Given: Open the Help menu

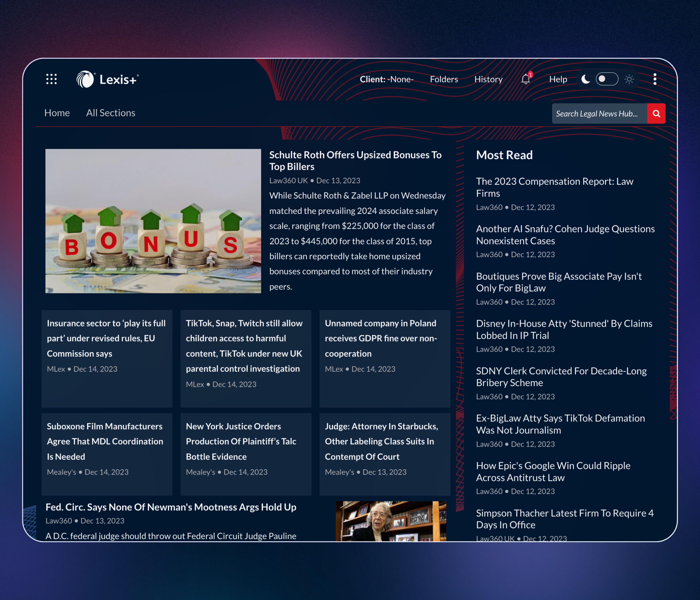Looking at the screenshot, I should (558, 79).
